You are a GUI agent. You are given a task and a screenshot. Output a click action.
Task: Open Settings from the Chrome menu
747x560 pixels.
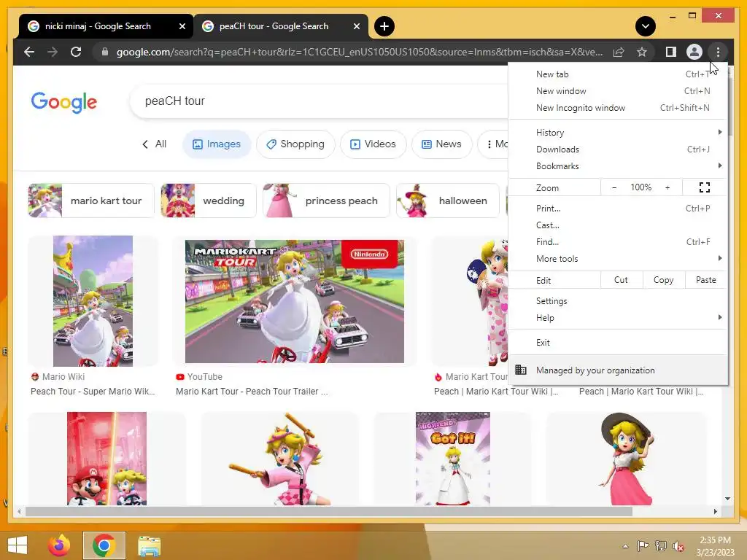pos(618,301)
